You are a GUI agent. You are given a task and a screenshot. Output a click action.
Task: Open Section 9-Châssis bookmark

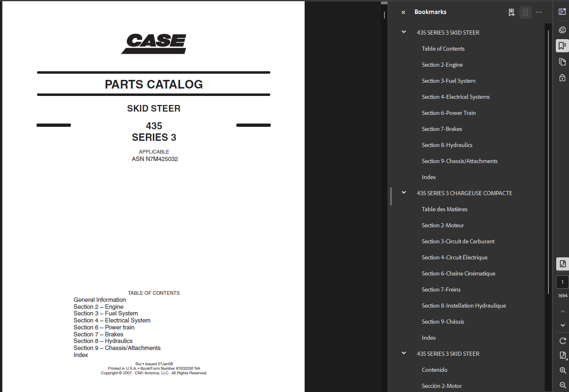pyautogui.click(x=443, y=322)
